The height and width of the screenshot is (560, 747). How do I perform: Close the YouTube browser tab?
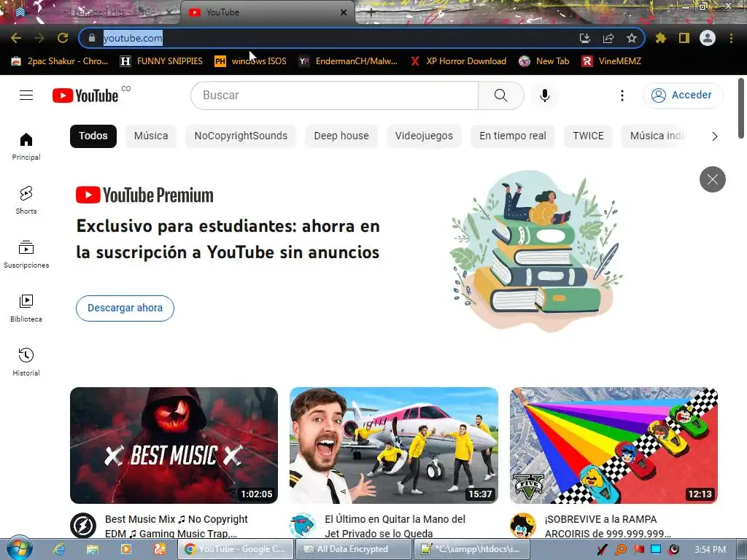click(x=344, y=12)
